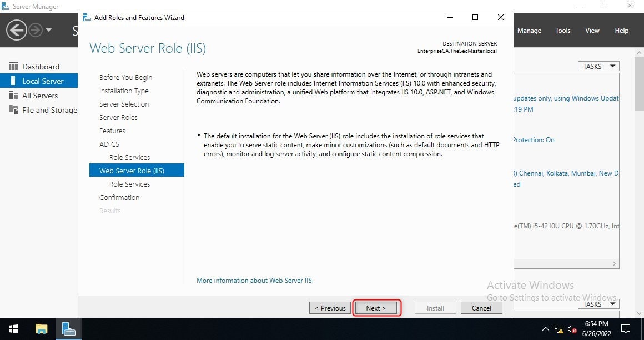Image resolution: width=644 pixels, height=340 pixels.
Task: Go to All Servers view
Action: pos(40,96)
